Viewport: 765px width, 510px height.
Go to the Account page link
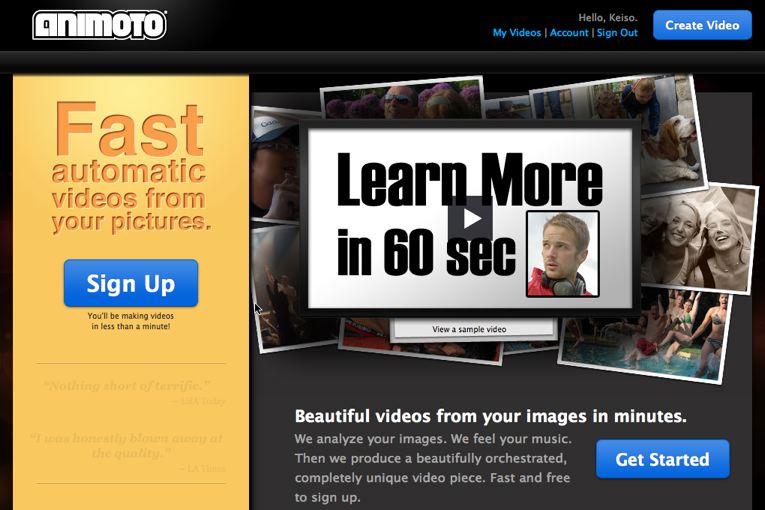pos(569,33)
